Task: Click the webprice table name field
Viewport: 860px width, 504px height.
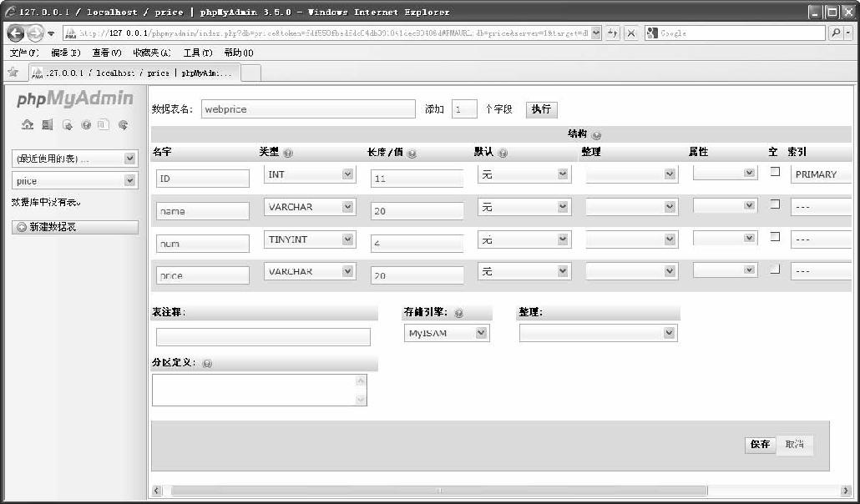Action: (308, 109)
